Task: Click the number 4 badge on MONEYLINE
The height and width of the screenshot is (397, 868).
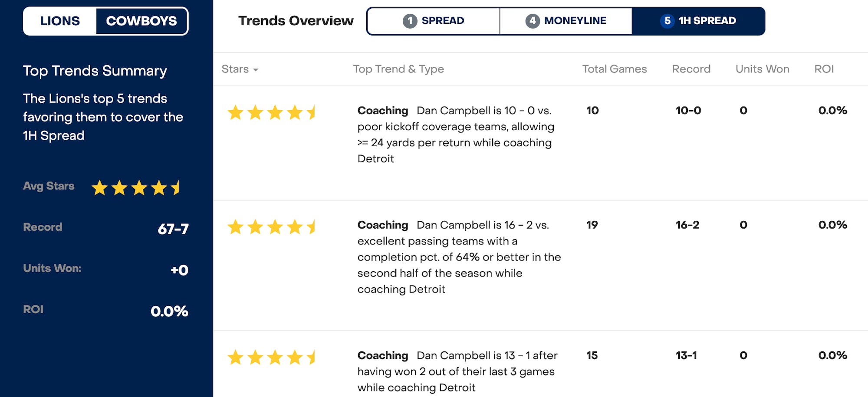Action: click(533, 21)
